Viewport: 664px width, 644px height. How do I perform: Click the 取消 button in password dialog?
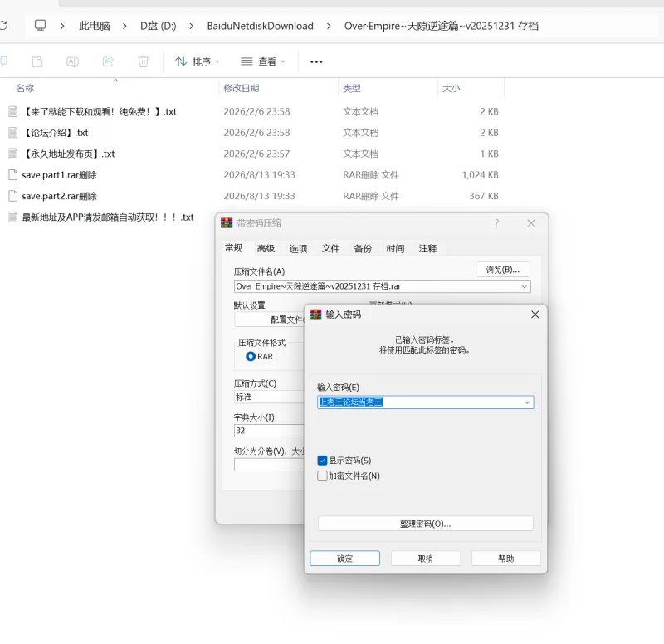425,558
